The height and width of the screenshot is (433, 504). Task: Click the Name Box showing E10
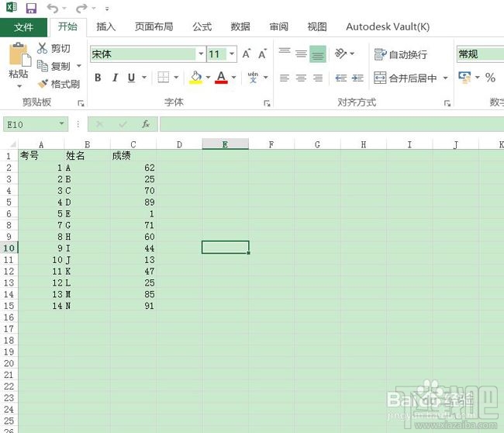(30, 124)
